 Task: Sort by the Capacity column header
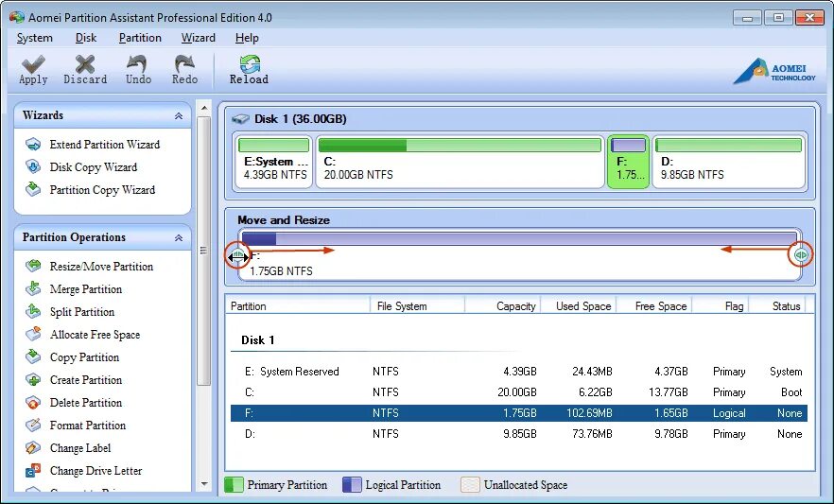coord(503,306)
